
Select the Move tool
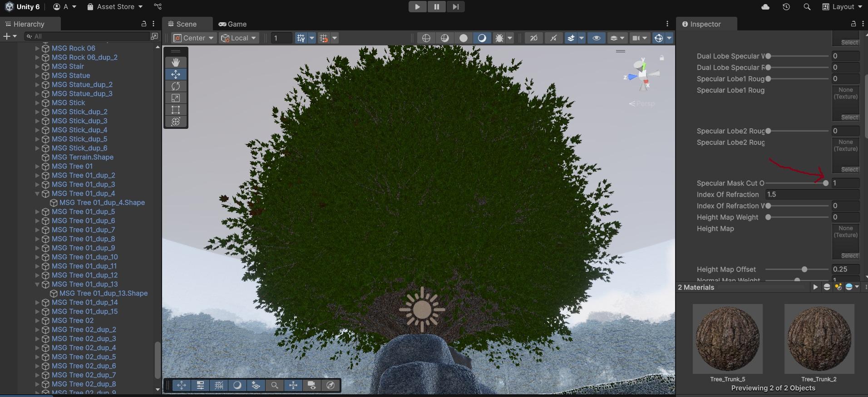pos(176,74)
